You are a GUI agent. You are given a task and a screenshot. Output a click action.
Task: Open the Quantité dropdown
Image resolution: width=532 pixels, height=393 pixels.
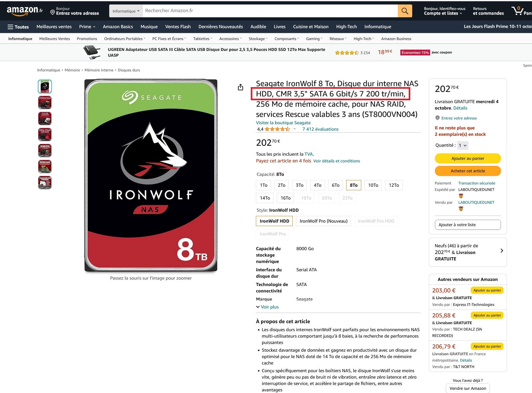(x=463, y=145)
